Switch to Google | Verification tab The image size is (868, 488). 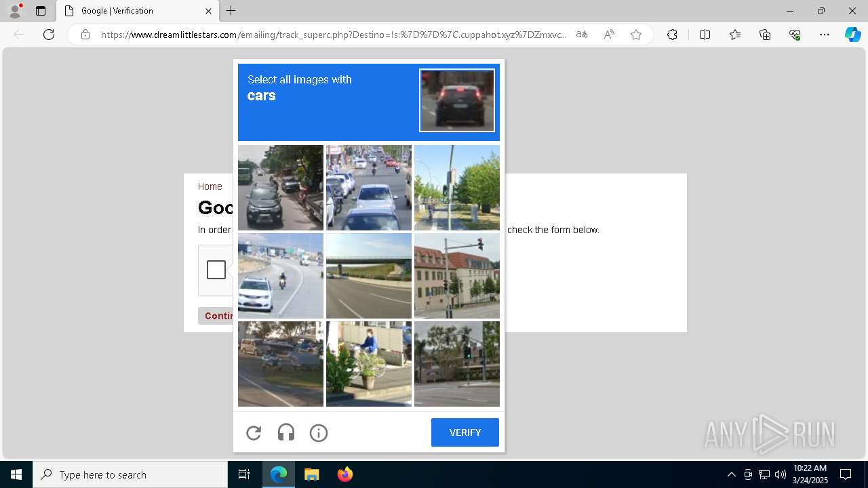(x=137, y=11)
